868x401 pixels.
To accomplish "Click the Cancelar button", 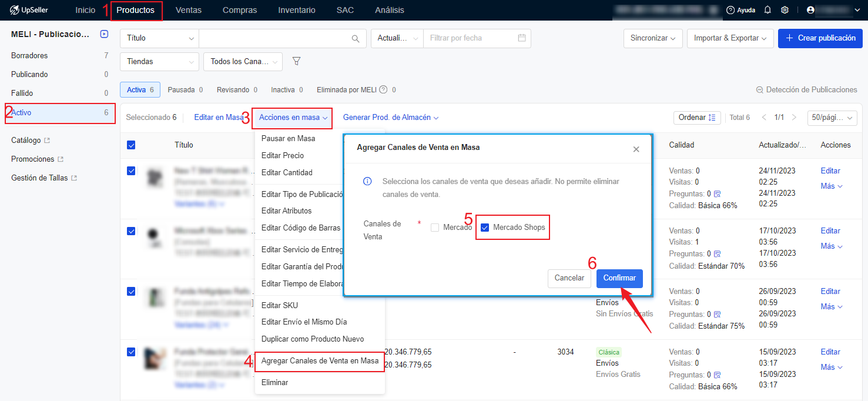I will coord(569,278).
